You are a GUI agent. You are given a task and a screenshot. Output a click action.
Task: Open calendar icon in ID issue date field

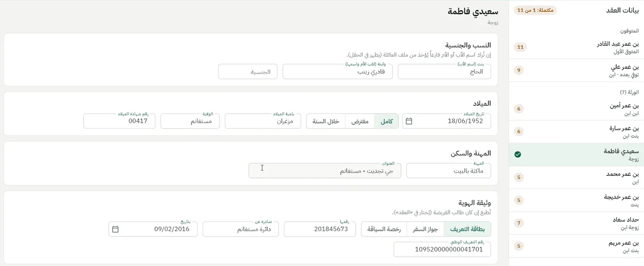pyautogui.click(x=115, y=229)
